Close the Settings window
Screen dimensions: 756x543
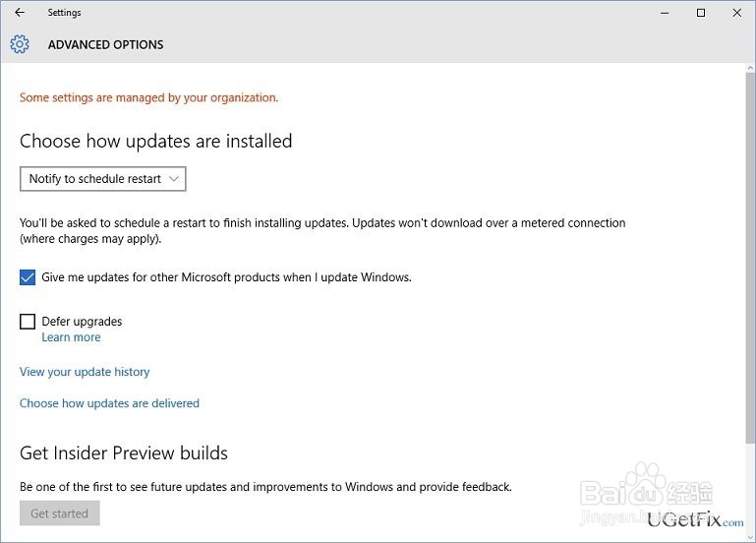pos(737,13)
